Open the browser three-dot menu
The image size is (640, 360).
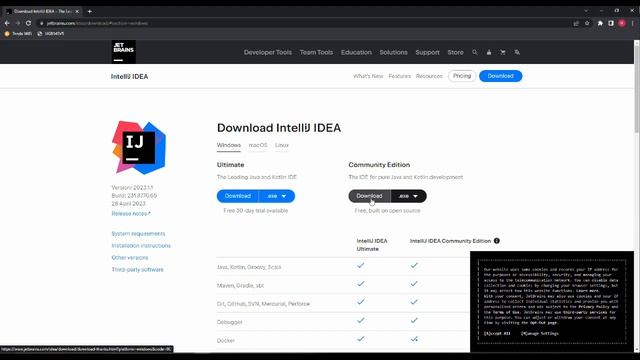pyautogui.click(x=633, y=23)
